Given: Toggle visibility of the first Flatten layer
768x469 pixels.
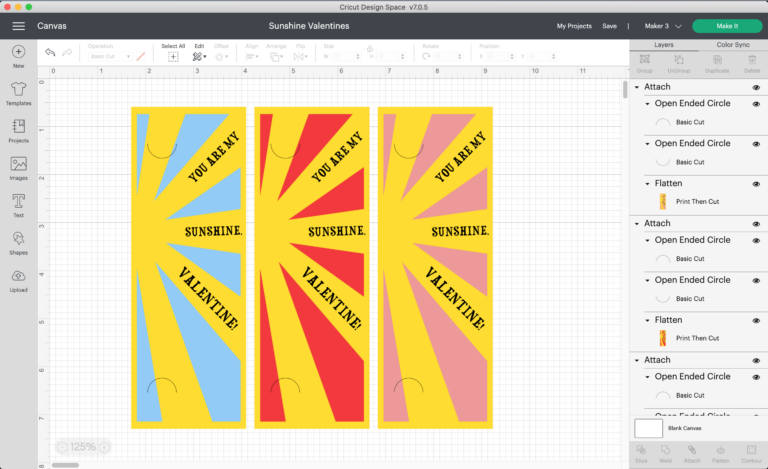Looking at the screenshot, I should click(756, 184).
